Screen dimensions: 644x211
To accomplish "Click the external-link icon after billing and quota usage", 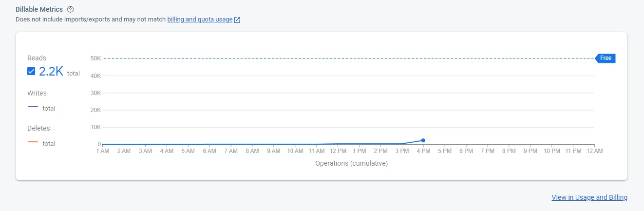I will 237,20.
